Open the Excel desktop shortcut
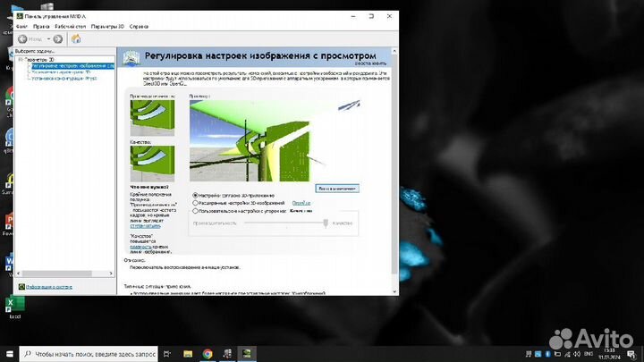Viewport: 644px width, 362px height. [14, 307]
